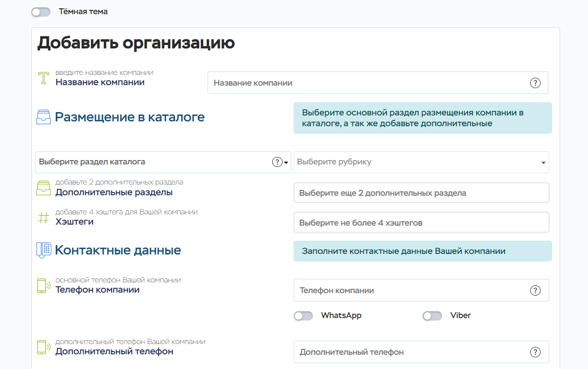Click the green tray icon beside Дополнительные разделы
Viewport: 588px width, 369px height.
[44, 188]
